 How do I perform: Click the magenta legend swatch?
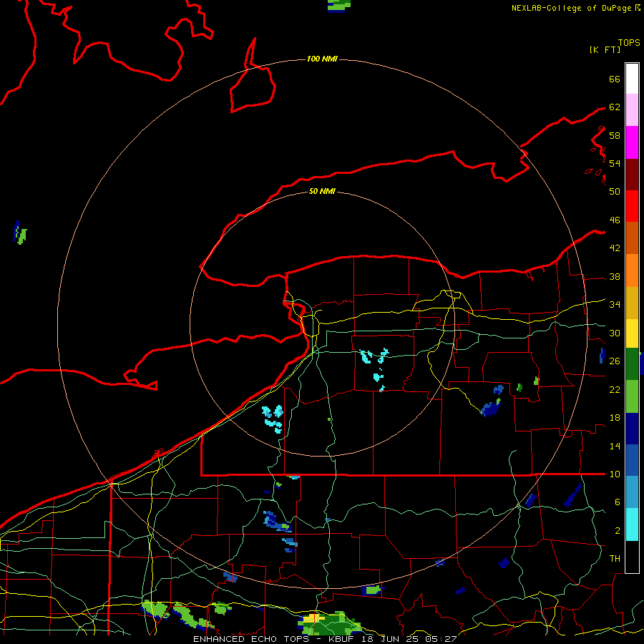[632, 142]
